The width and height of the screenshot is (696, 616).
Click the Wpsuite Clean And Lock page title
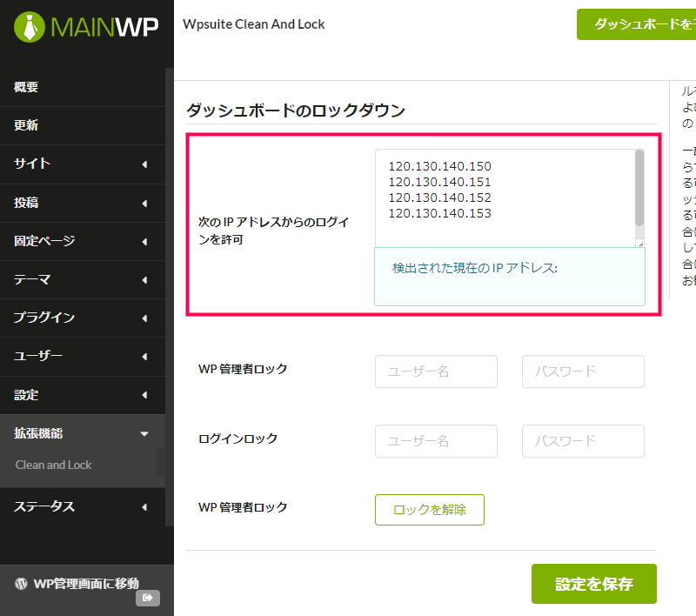coord(253,24)
